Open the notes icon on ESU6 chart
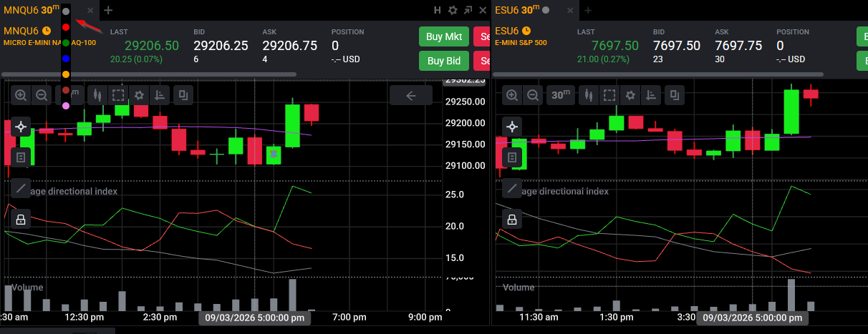The image size is (868, 334). pos(512,157)
